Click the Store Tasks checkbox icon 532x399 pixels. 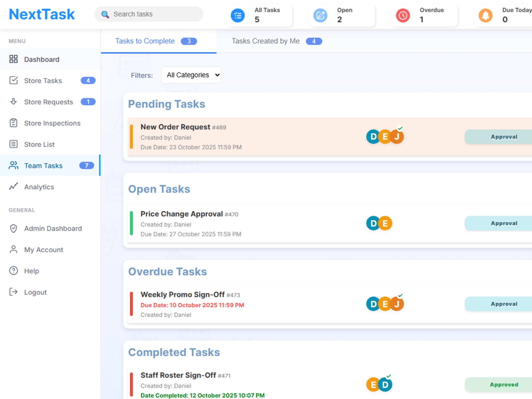13,80
